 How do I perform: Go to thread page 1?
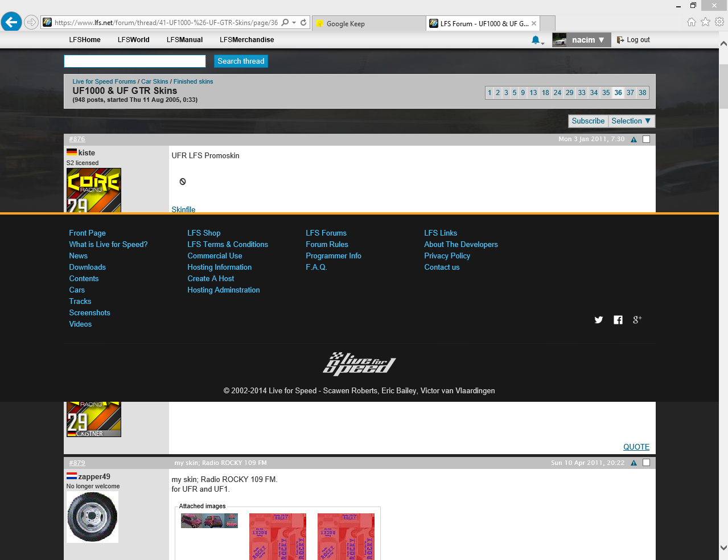pyautogui.click(x=490, y=93)
